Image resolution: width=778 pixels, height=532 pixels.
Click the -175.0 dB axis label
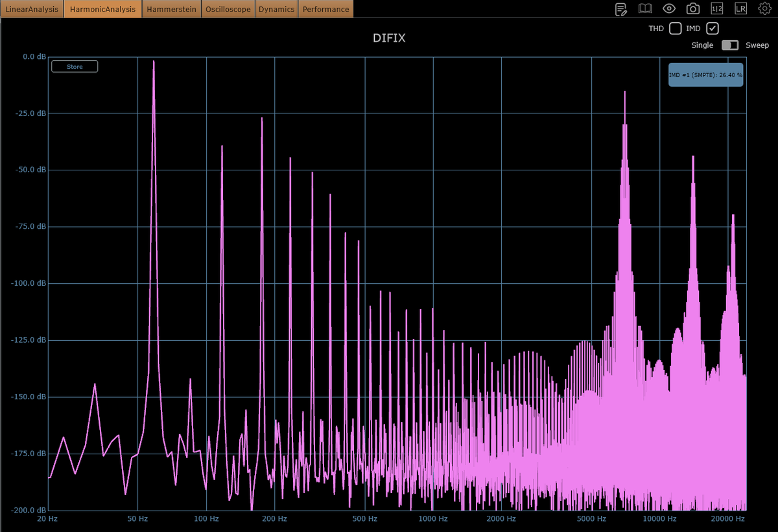click(29, 454)
